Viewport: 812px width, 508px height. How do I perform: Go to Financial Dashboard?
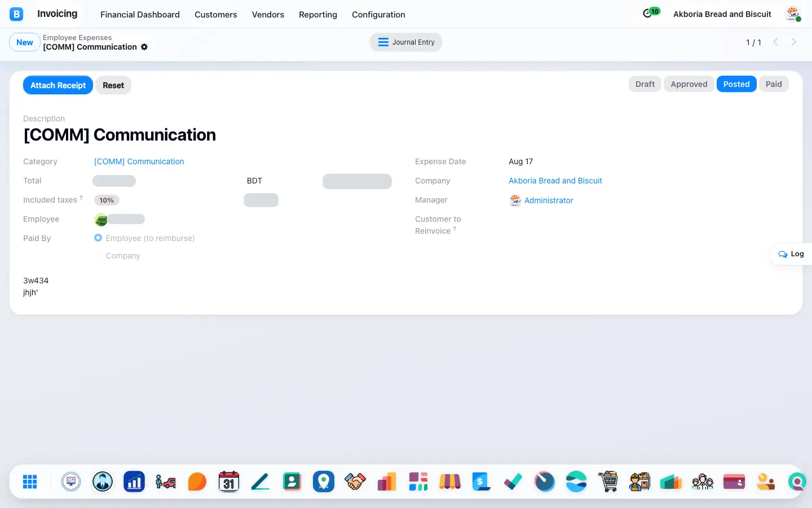[x=140, y=15]
